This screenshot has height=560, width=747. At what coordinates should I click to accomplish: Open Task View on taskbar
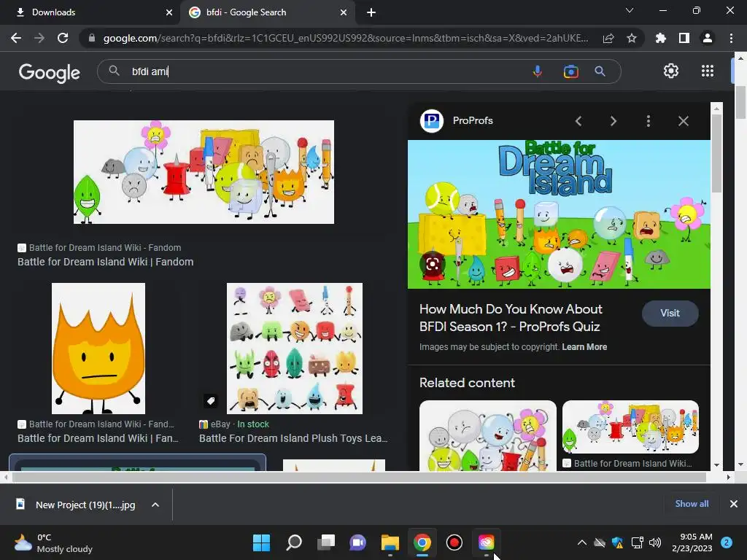coord(326,542)
